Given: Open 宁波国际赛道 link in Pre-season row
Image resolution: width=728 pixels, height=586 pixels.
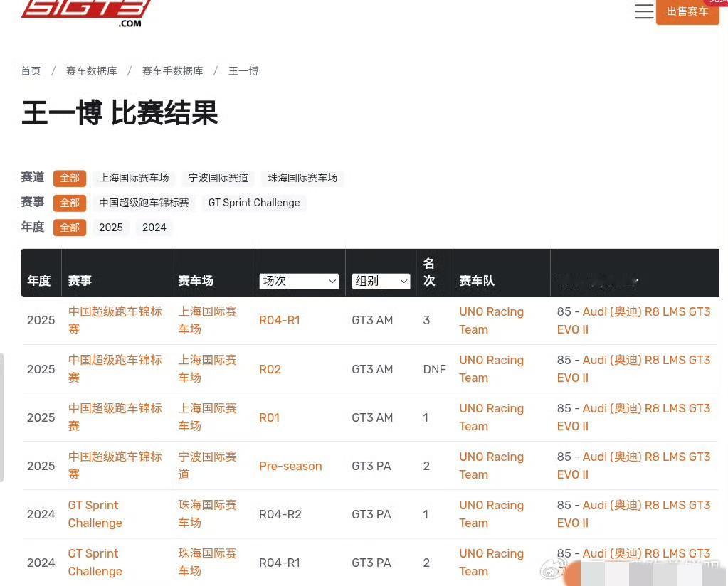Looking at the screenshot, I should pos(208,465).
